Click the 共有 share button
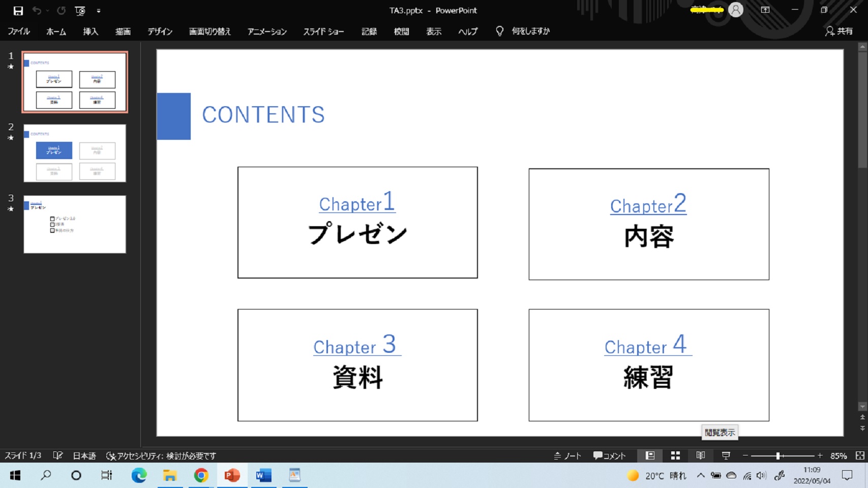 click(839, 32)
